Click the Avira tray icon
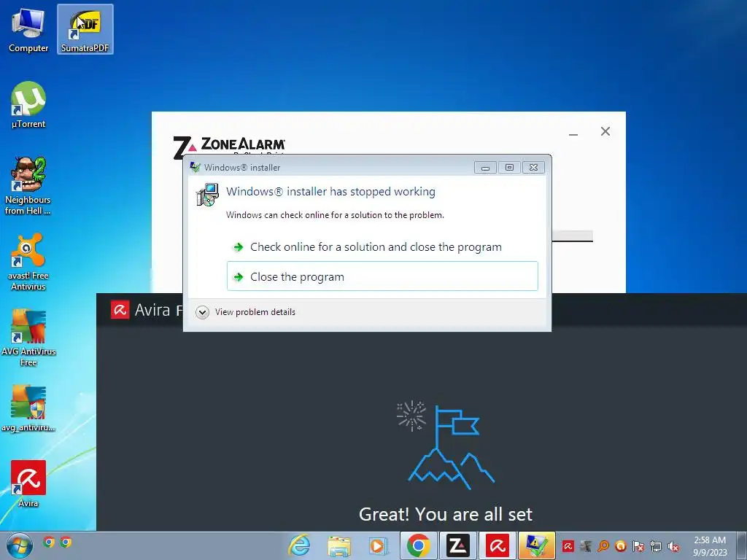The width and height of the screenshot is (747, 560). click(x=568, y=546)
